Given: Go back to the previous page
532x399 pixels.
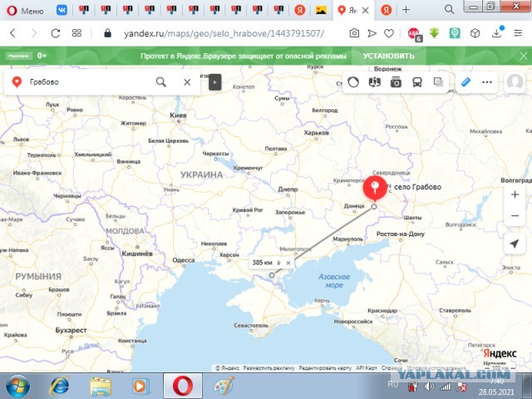Looking at the screenshot, I should 13,33.
